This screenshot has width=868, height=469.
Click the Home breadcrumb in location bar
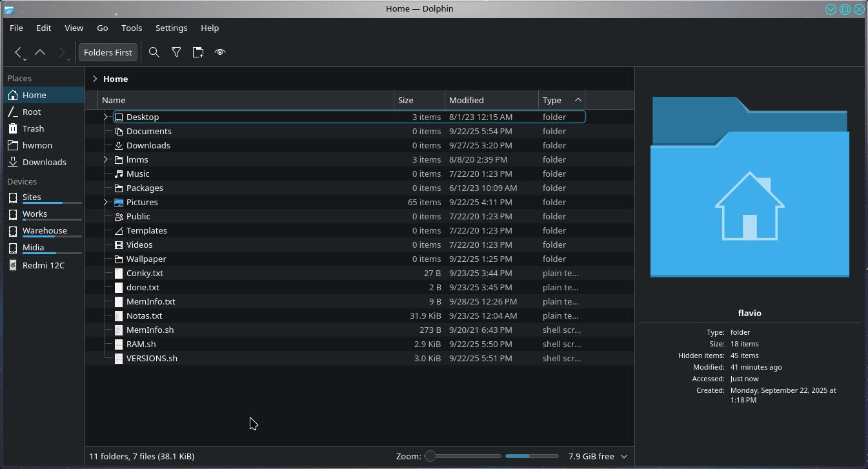116,79
